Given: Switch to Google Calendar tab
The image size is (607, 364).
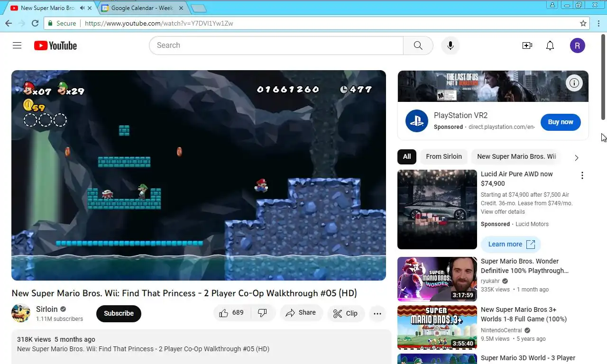Looking at the screenshot, I should [x=142, y=8].
